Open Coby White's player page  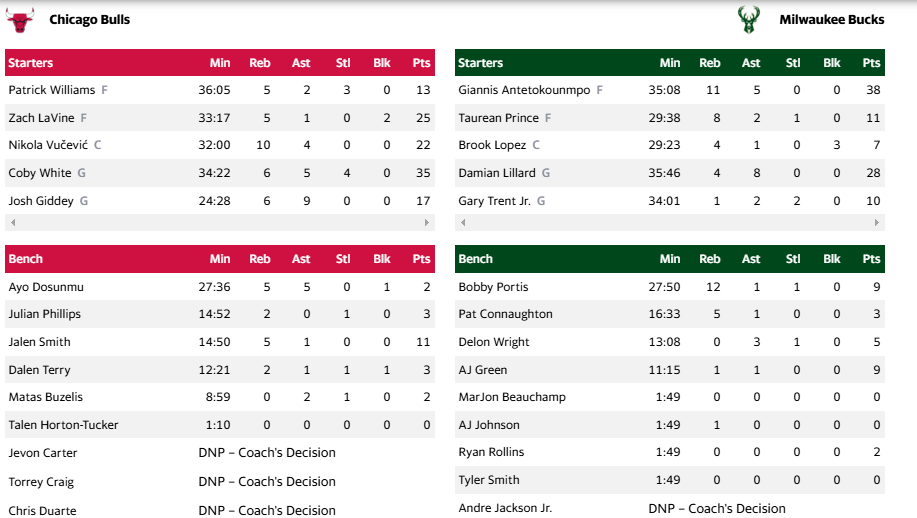(x=40, y=173)
